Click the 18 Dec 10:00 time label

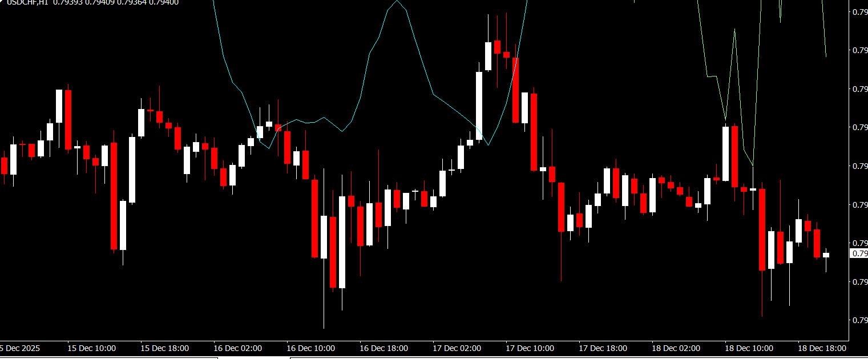point(749,348)
